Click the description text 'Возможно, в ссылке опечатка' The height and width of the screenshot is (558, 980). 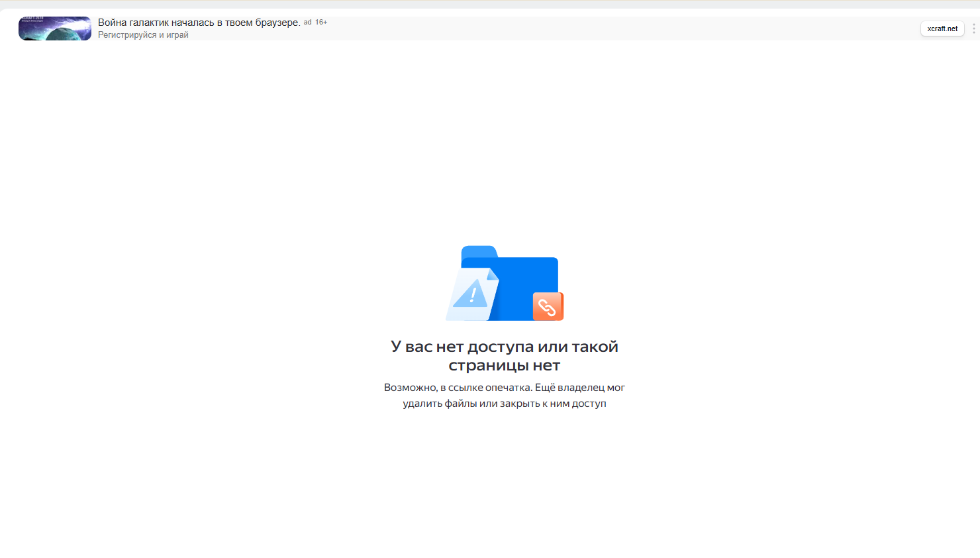coord(458,388)
